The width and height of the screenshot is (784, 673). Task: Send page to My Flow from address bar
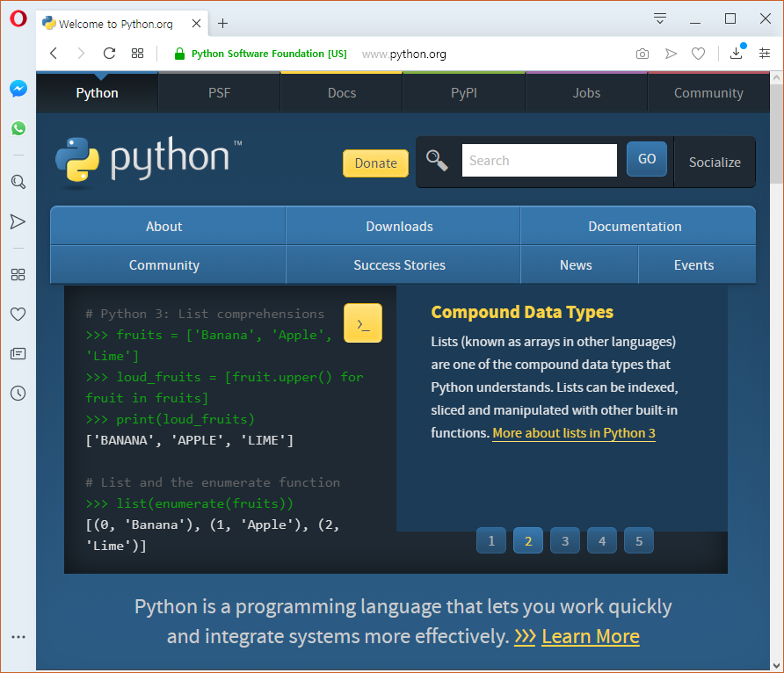pyautogui.click(x=671, y=54)
